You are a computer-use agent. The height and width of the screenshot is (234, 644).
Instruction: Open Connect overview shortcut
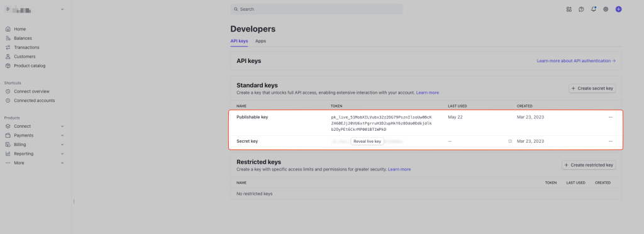coord(31,92)
